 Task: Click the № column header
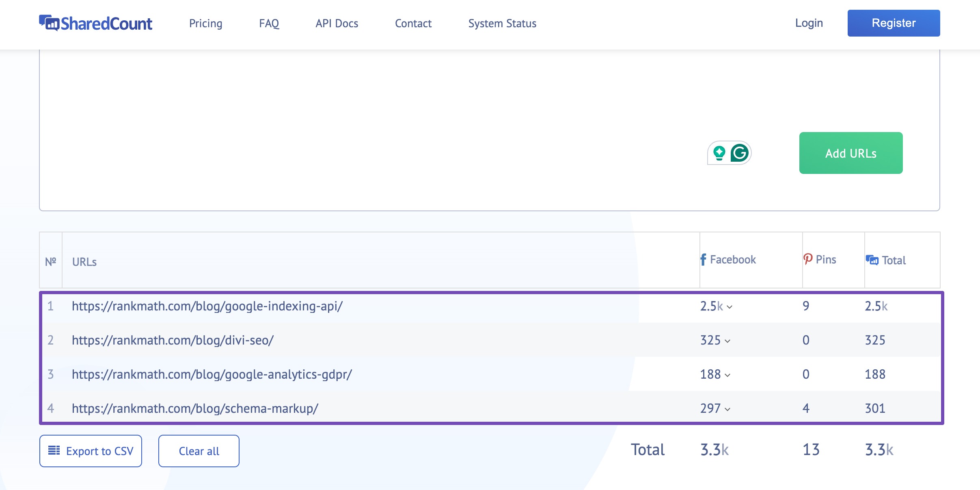click(51, 262)
